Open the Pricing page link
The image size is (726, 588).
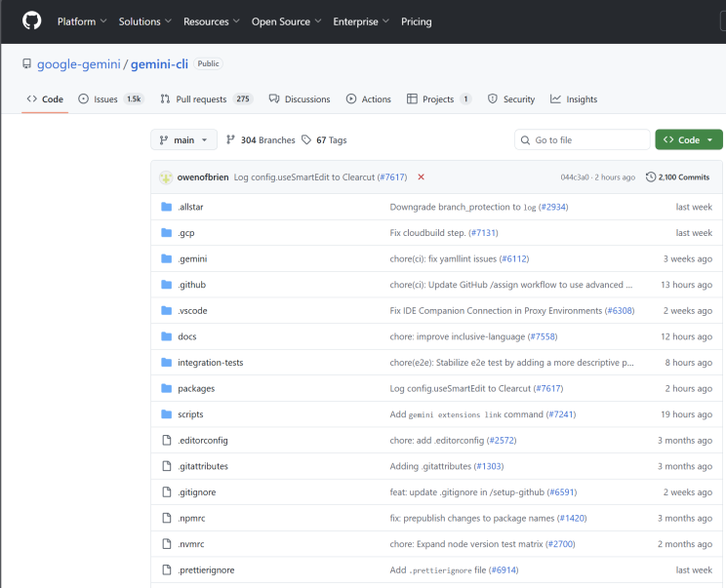(x=417, y=21)
